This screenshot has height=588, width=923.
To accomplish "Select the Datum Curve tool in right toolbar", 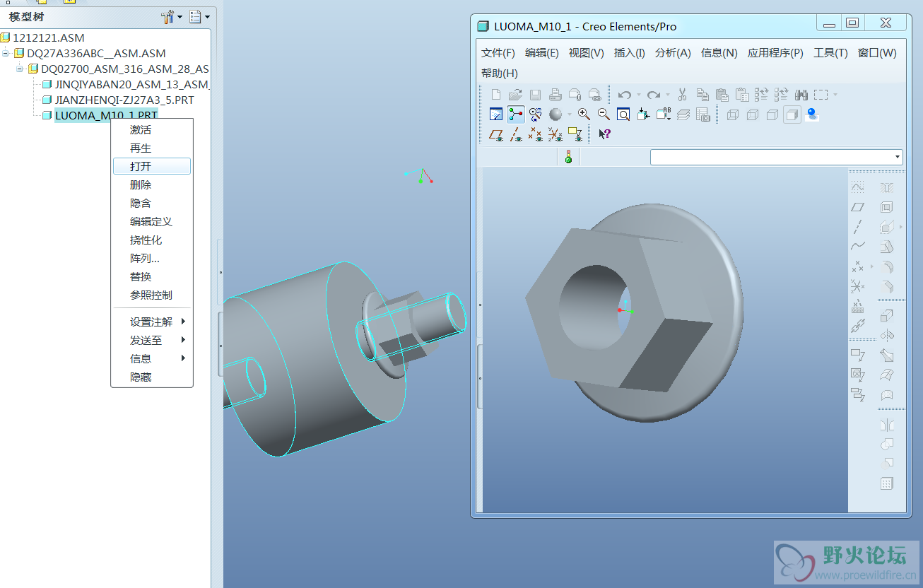I will pos(857,247).
